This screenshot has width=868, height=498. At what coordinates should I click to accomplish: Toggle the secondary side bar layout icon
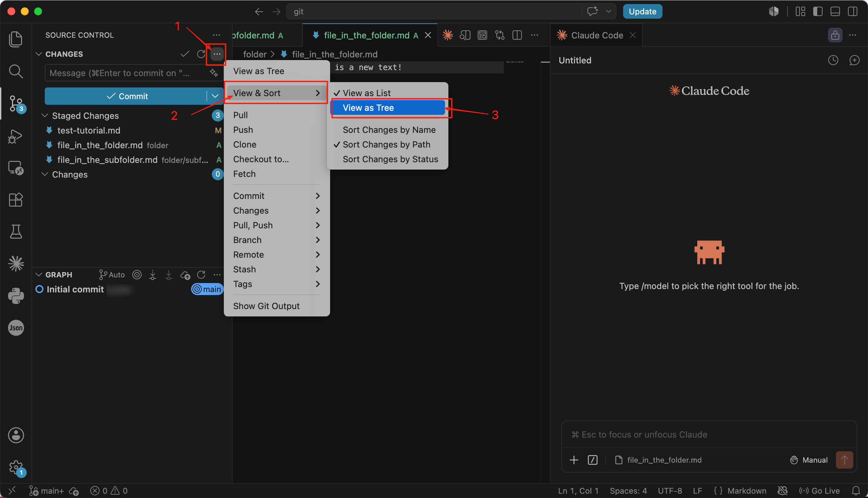pyautogui.click(x=853, y=11)
